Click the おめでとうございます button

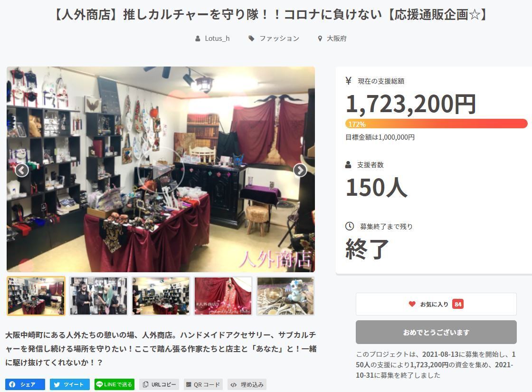click(x=436, y=332)
